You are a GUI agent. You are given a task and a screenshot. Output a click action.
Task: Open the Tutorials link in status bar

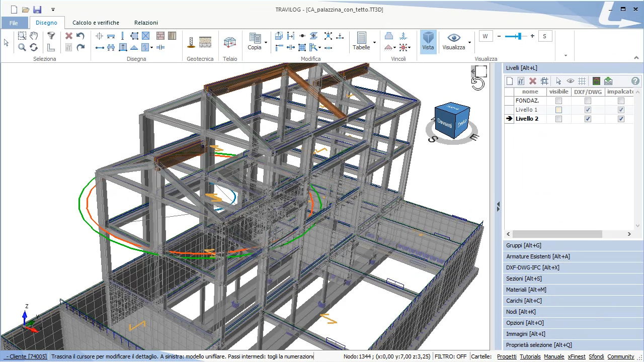coord(530,356)
